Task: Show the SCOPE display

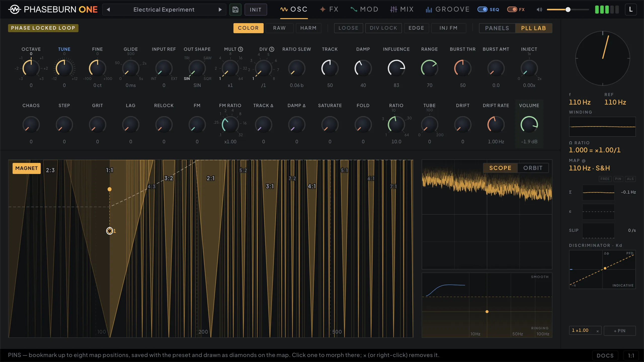Action: click(500, 168)
